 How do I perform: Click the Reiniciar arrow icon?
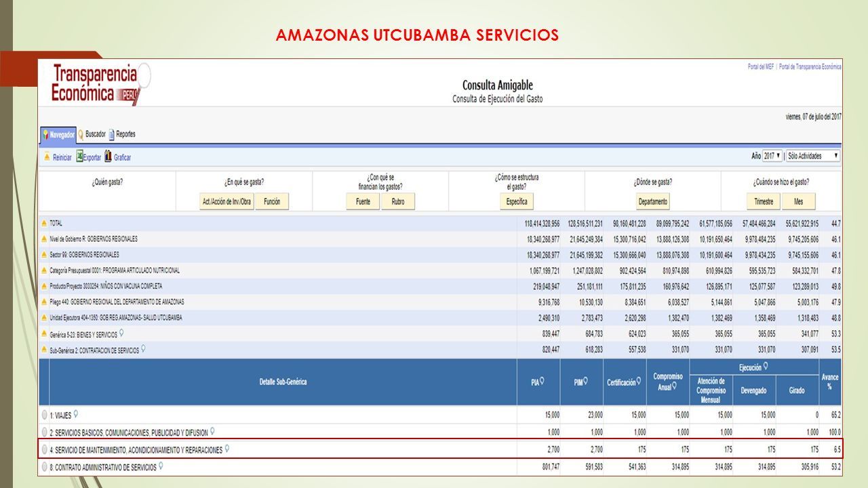coord(47,157)
